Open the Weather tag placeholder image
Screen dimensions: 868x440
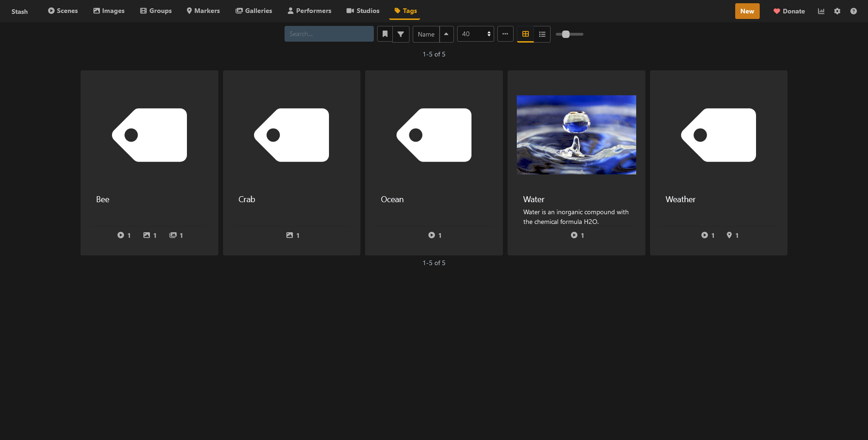pos(719,135)
